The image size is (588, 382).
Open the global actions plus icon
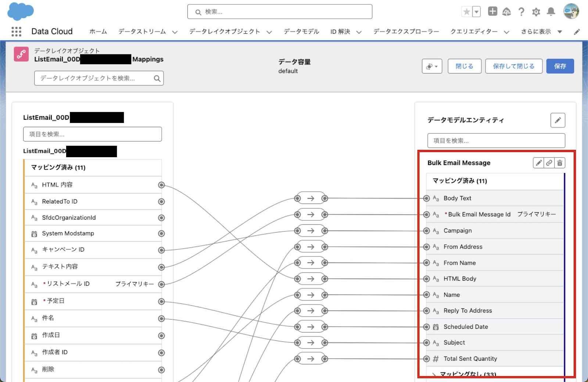point(492,11)
